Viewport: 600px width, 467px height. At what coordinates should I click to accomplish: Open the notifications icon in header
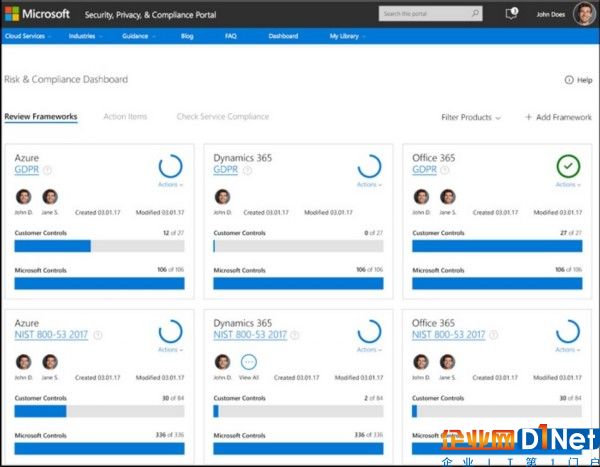[511, 13]
